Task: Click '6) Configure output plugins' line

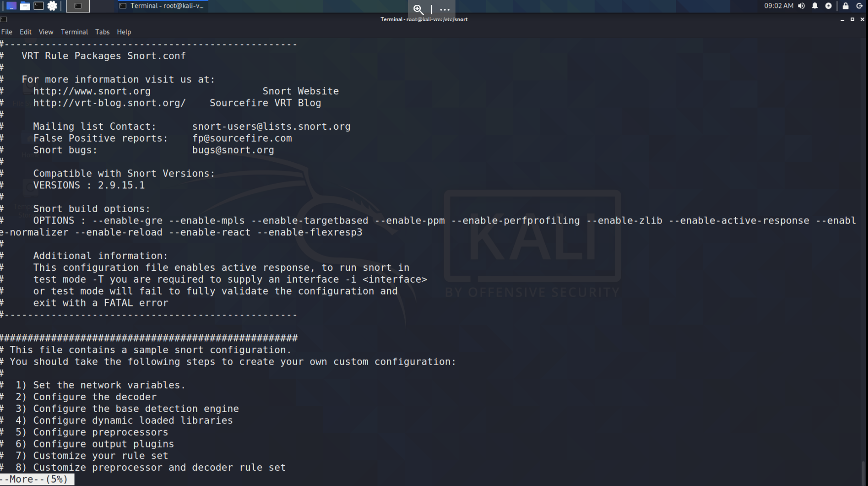Action: 95,445
